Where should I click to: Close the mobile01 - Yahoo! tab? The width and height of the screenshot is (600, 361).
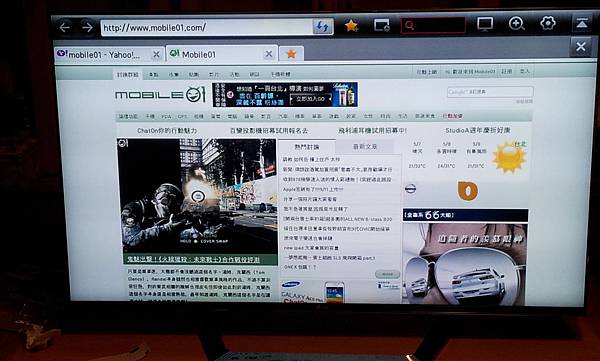pos(156,55)
